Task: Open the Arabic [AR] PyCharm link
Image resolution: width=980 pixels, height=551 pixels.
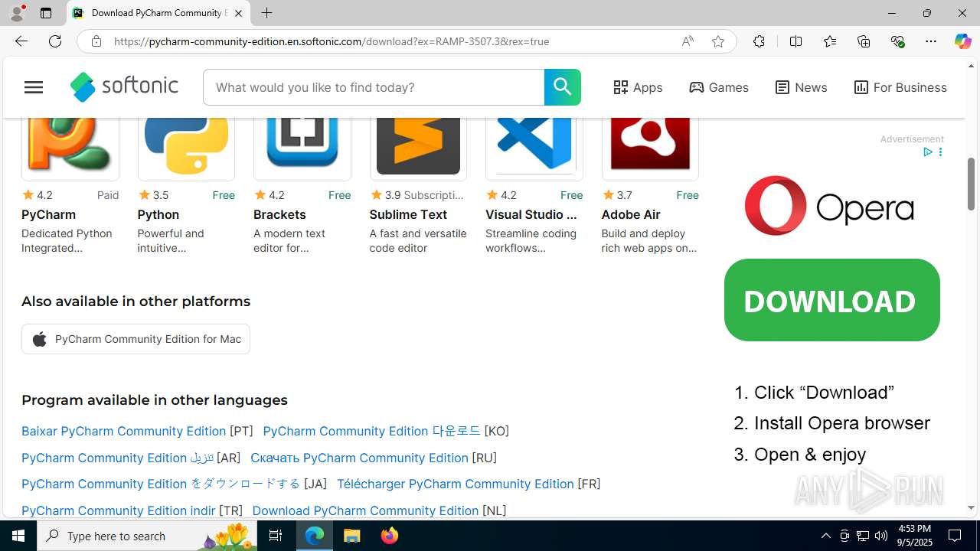Action: click(118, 458)
